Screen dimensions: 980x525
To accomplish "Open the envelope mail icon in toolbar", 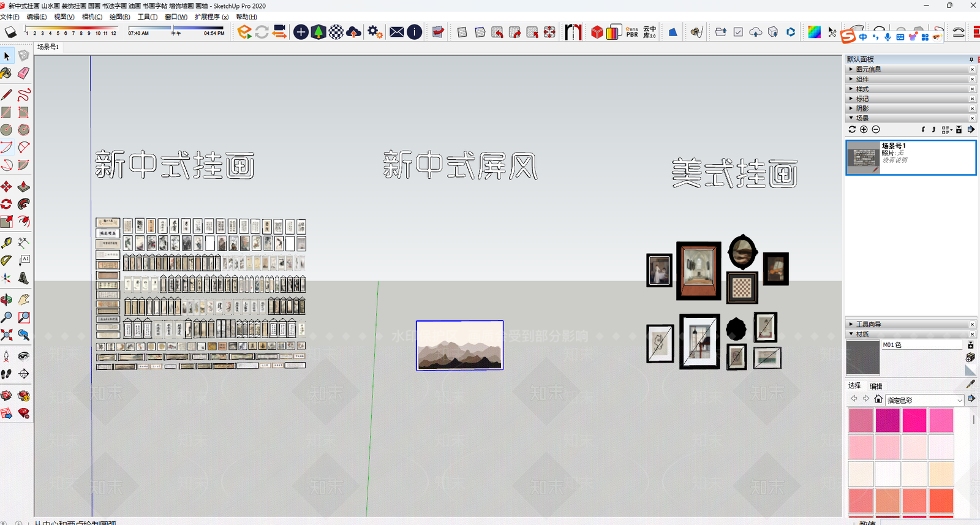I will tap(397, 32).
